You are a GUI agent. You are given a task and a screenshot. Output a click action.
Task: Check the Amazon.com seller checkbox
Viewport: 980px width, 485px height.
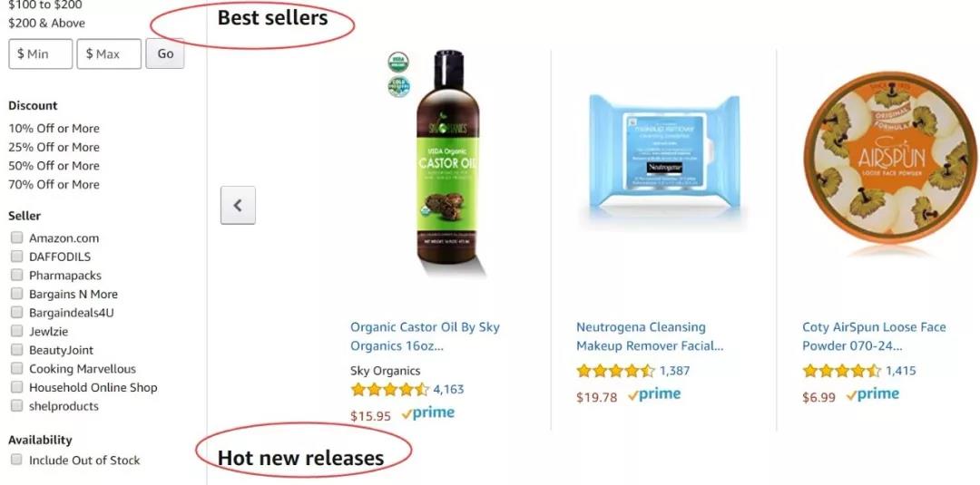[17, 238]
